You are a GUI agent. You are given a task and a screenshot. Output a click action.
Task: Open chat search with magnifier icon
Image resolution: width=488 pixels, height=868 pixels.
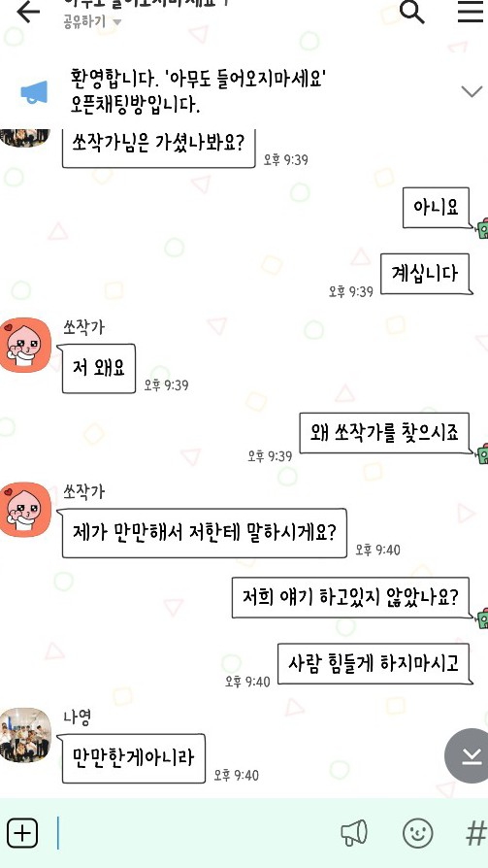[x=412, y=12]
